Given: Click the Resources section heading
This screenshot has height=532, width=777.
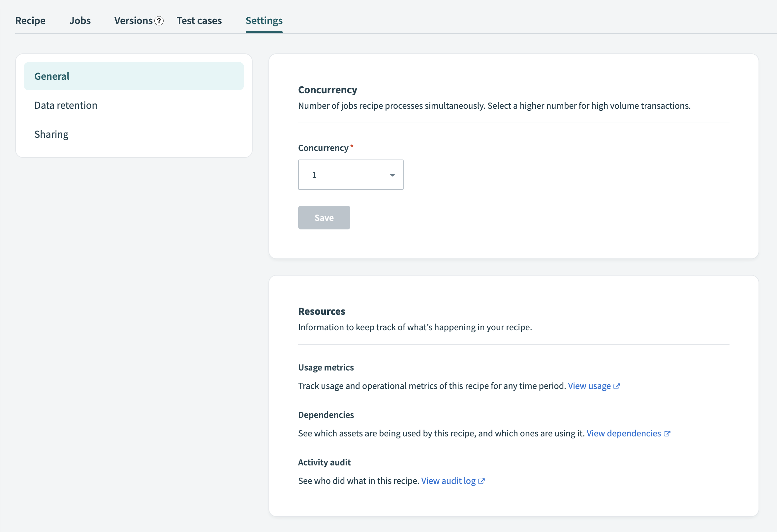Looking at the screenshot, I should click(x=321, y=311).
